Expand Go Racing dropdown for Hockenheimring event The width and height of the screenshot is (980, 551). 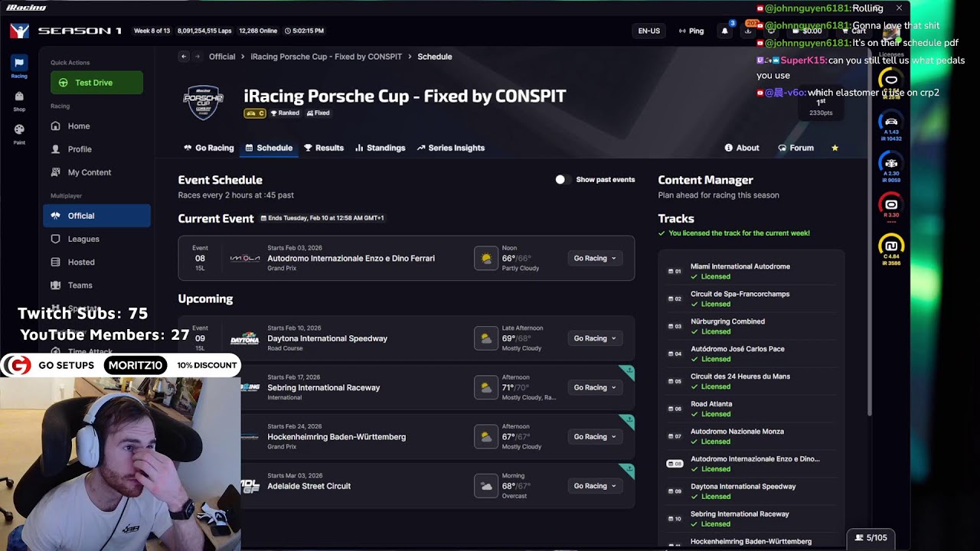tap(595, 437)
